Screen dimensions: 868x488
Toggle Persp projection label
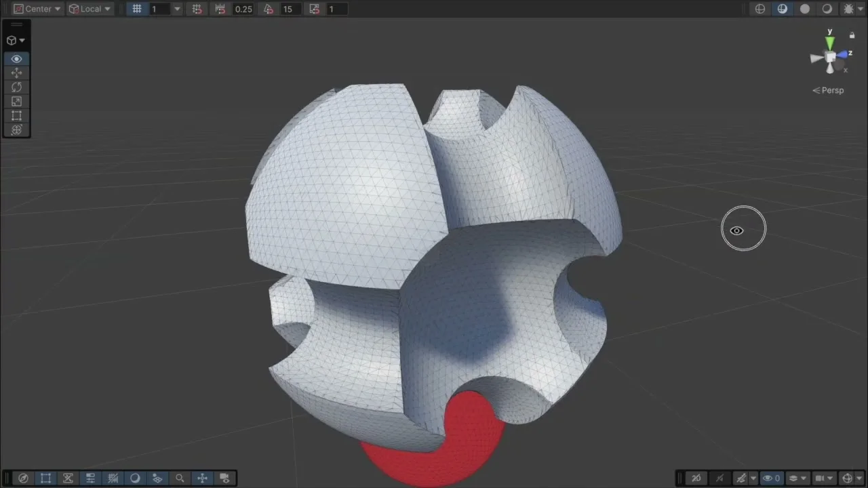coord(828,90)
